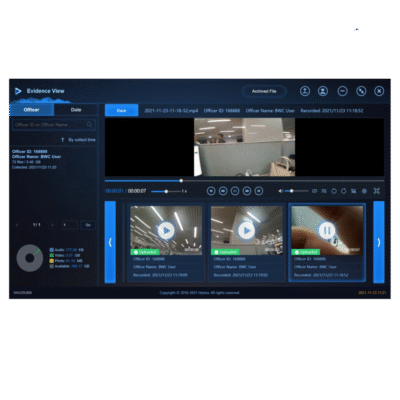Screen dimensions: 400x400
Task: Go to the previous page in pagination
Action: pos(17,225)
